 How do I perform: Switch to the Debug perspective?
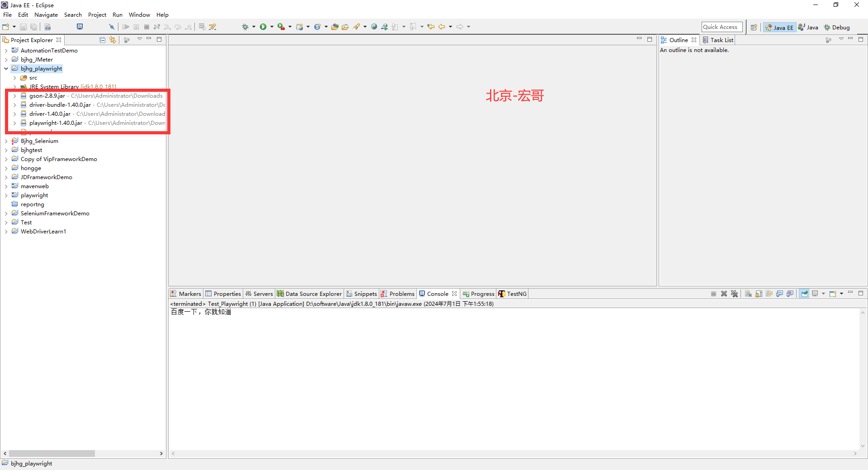coord(836,28)
